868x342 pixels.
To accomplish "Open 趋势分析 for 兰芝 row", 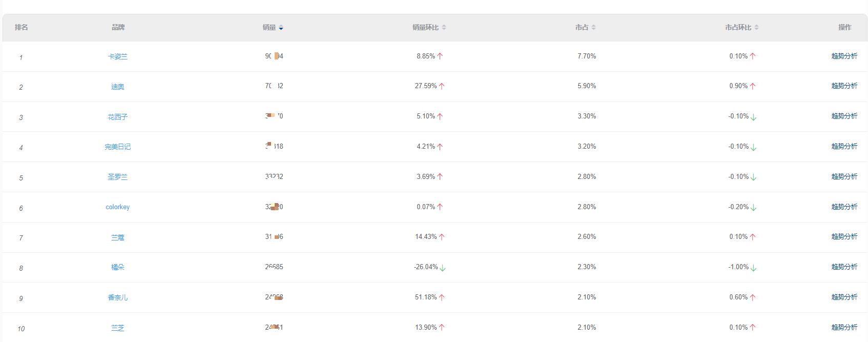I will (844, 328).
